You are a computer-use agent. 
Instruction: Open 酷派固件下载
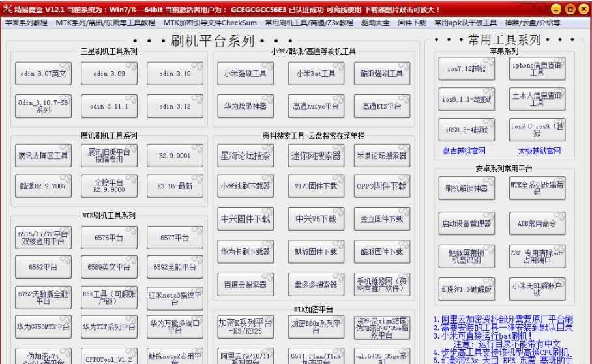pos(381,251)
